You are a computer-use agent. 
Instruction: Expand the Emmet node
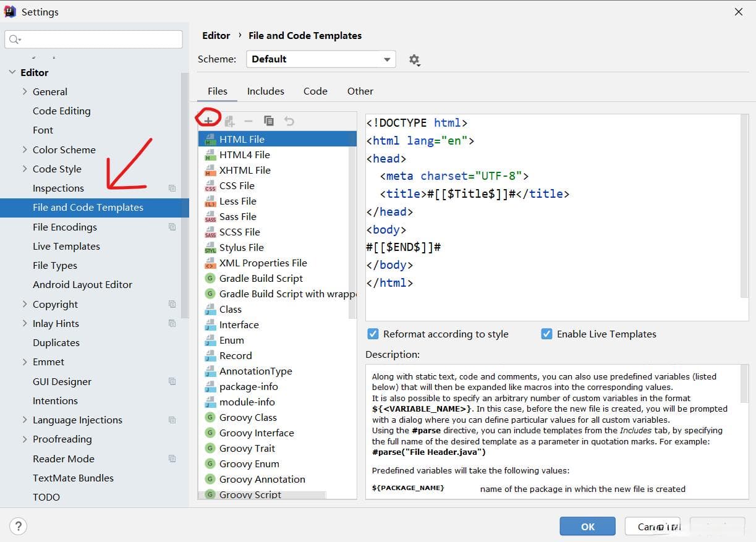(x=25, y=362)
